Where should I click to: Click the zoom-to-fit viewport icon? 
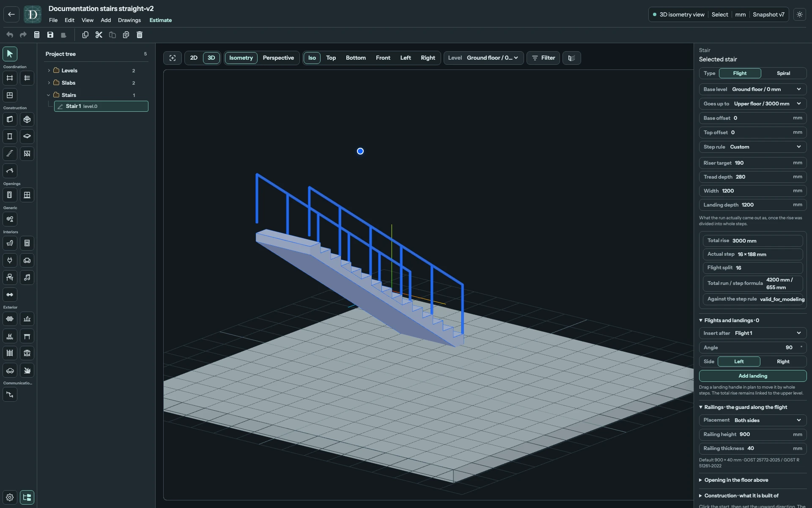coord(173,58)
